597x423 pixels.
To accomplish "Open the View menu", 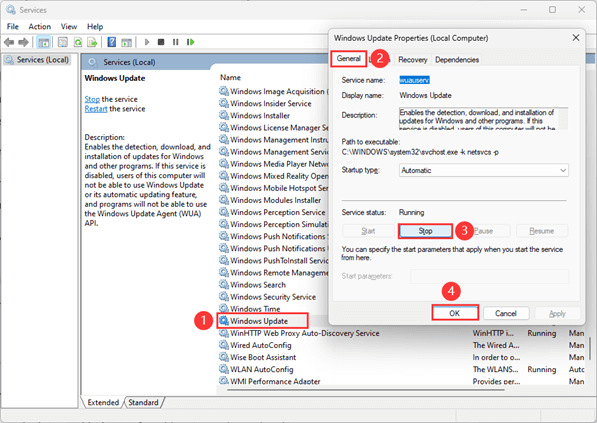I will [x=69, y=27].
